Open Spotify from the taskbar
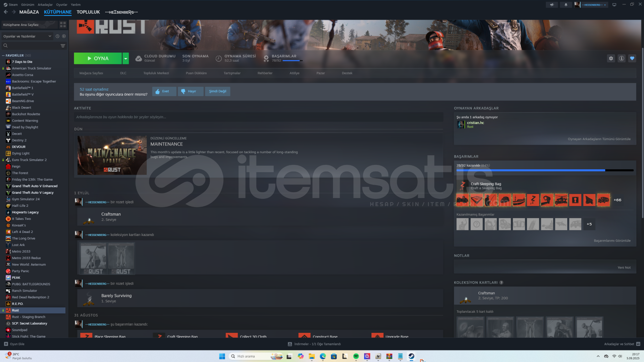Screen dimensions: 644x362 pyautogui.click(x=356, y=356)
